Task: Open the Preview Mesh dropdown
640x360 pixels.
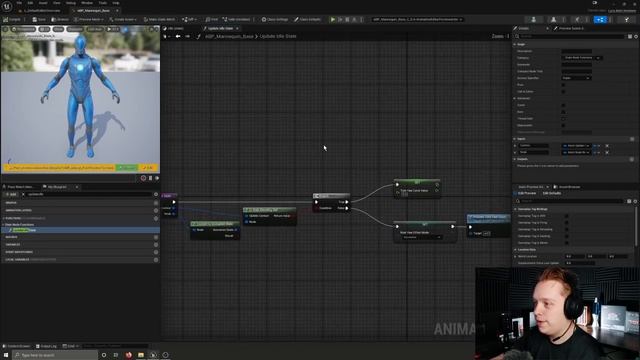Action: [89, 19]
